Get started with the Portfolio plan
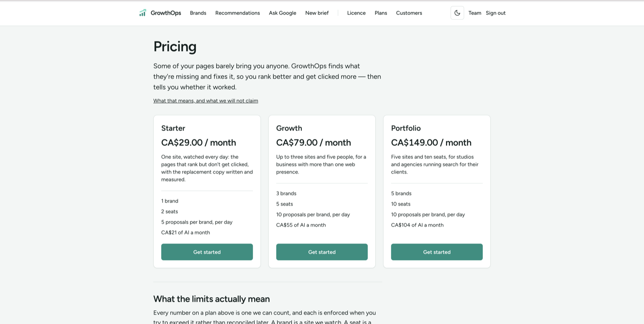This screenshot has height=324, width=644. 437,252
